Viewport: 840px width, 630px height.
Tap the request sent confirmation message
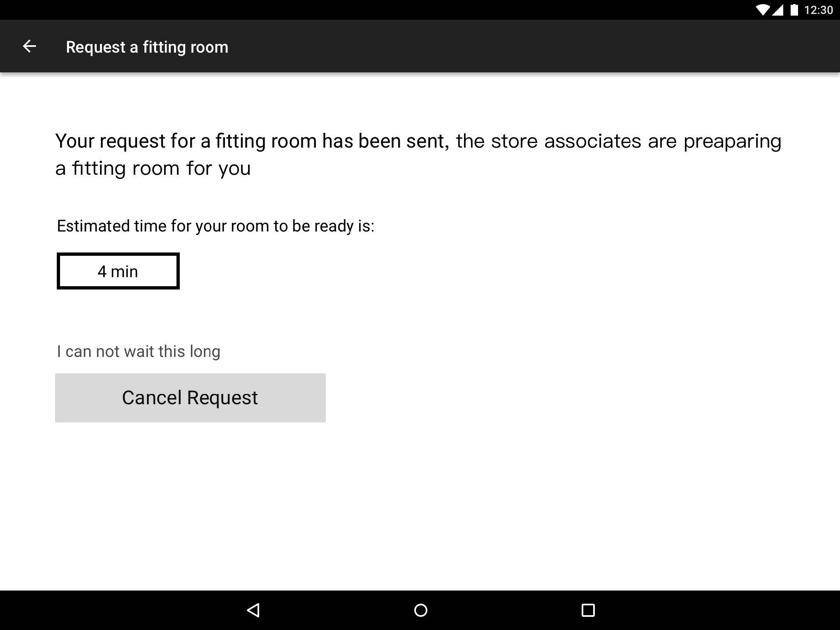[418, 155]
